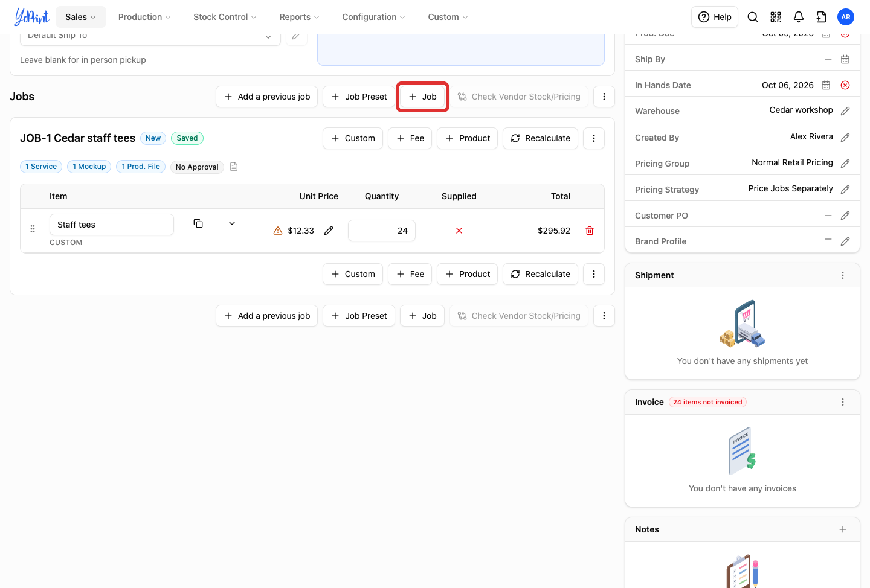Edit the Warehouse field
This screenshot has height=588, width=870.
(845, 111)
